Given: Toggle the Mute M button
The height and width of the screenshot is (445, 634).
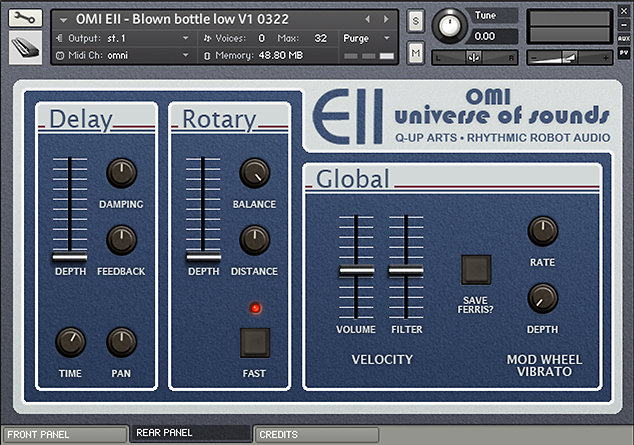Looking at the screenshot, I should pos(416,53).
